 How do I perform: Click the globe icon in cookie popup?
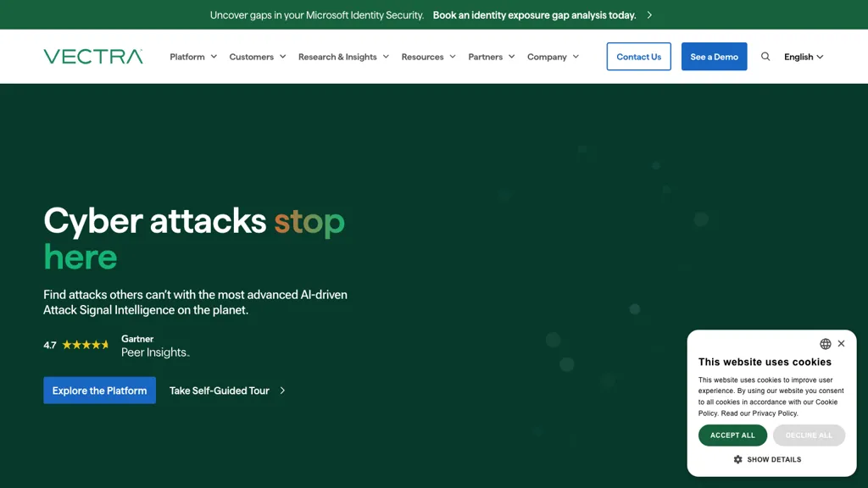pos(825,344)
